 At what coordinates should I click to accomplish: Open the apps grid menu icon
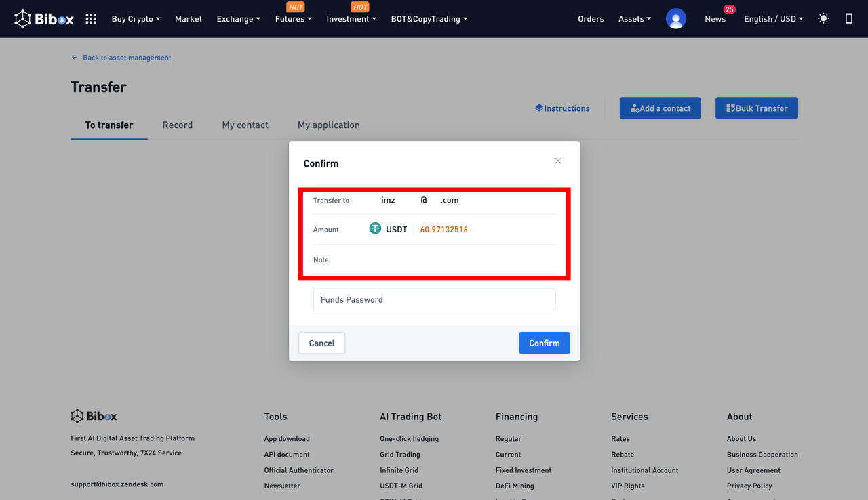91,19
